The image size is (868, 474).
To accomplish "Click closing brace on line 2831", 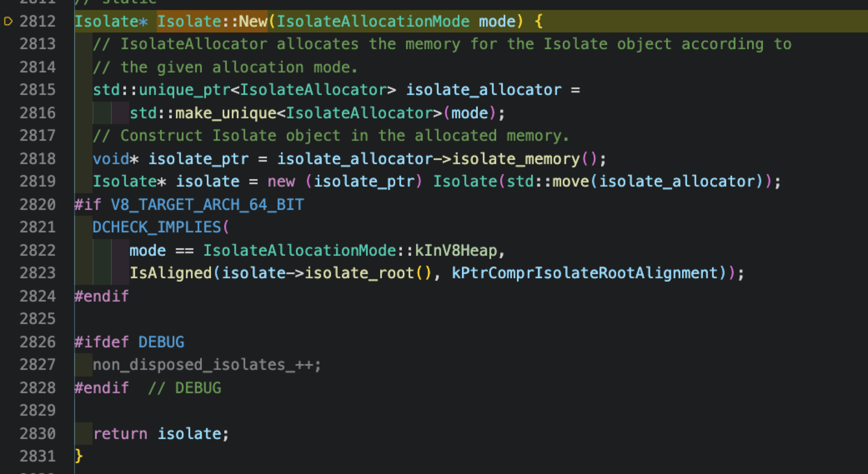I will pos(79,457).
